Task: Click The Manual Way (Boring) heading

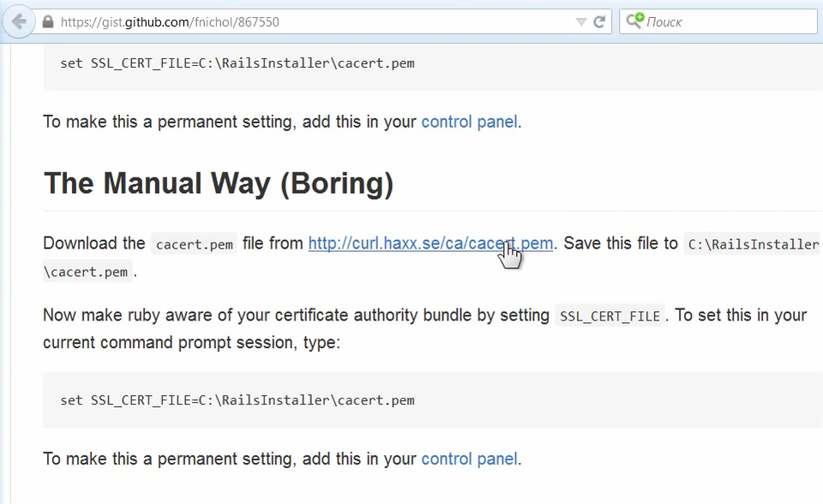Action: 219,184
